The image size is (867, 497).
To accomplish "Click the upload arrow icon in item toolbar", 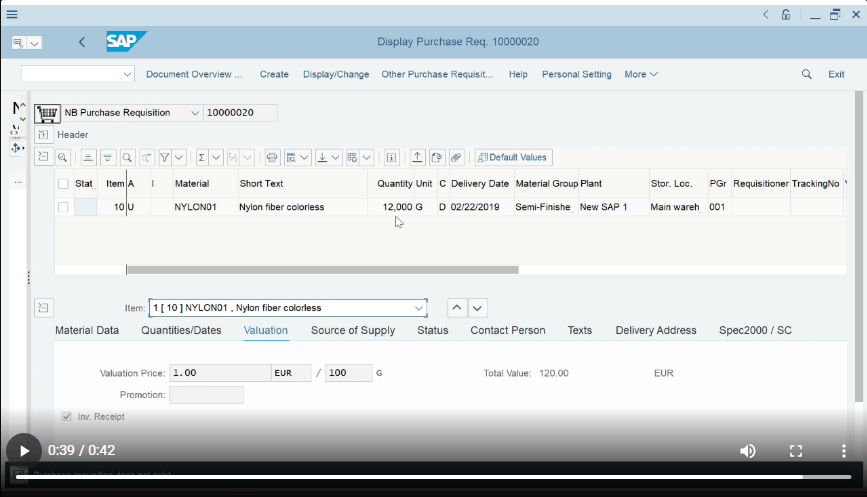I will coord(417,158).
